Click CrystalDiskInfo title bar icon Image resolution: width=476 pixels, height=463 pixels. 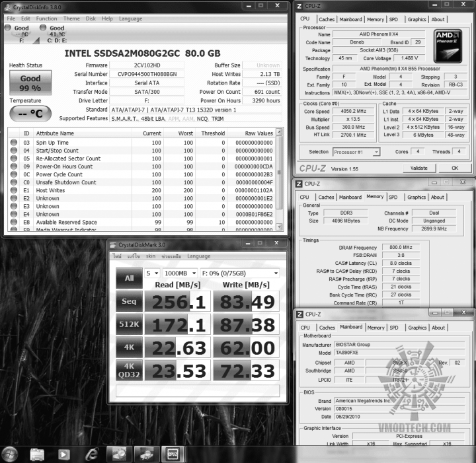(8, 7)
